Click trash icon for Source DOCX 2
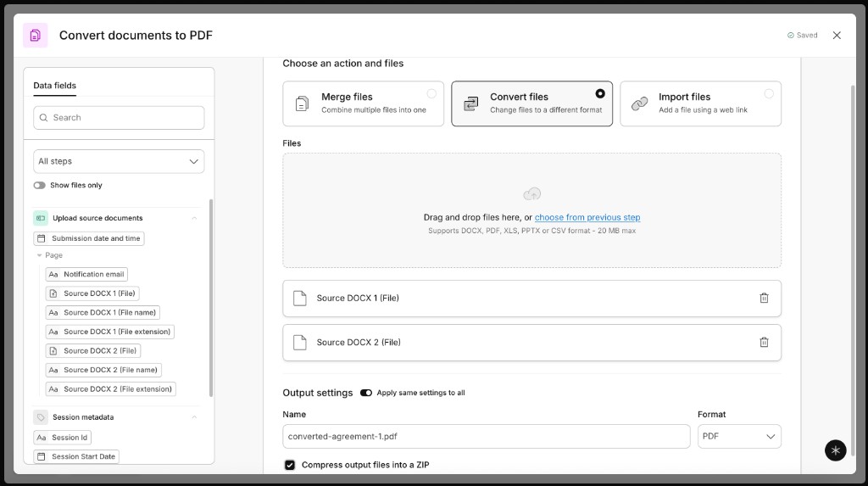The width and height of the screenshot is (868, 486). tap(764, 343)
